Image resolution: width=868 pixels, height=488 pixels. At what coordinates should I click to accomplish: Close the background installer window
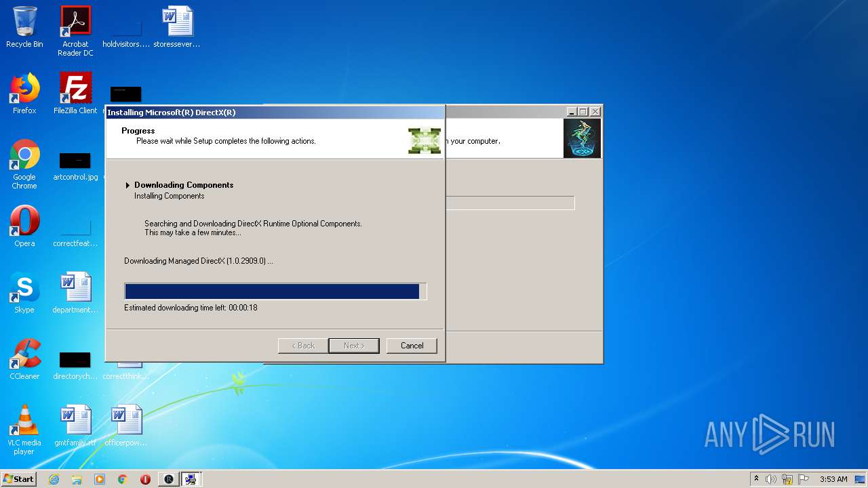(595, 112)
